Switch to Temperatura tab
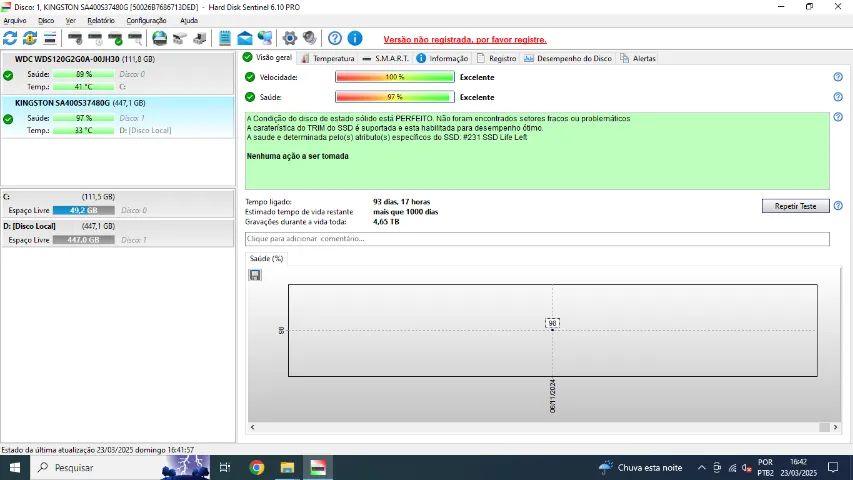 pyautogui.click(x=327, y=58)
